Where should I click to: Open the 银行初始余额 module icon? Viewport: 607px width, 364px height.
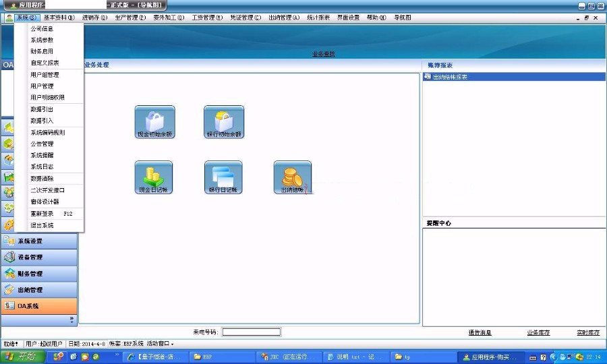pyautogui.click(x=224, y=122)
